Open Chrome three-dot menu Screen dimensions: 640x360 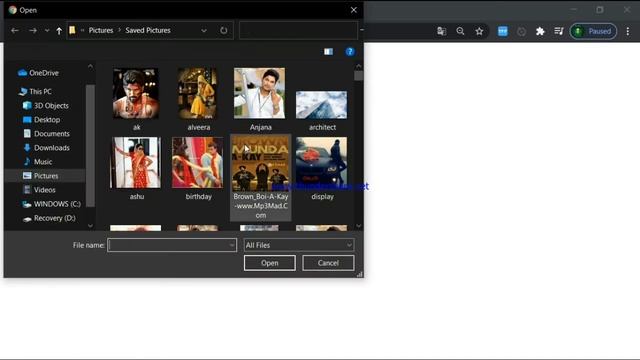pyautogui.click(x=628, y=31)
